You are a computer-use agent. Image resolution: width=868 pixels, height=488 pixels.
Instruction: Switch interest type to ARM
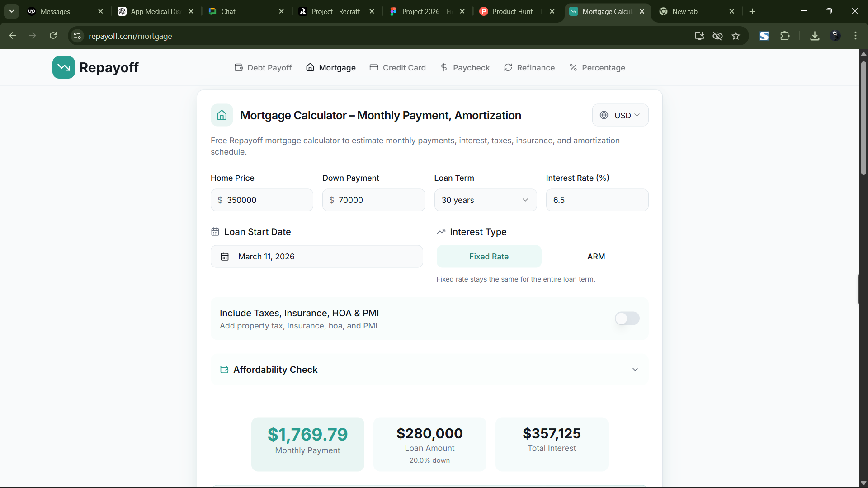(596, 257)
